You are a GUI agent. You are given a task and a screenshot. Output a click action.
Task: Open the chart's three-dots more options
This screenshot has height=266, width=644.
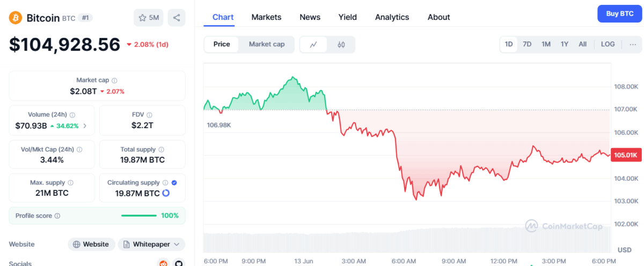coord(632,45)
